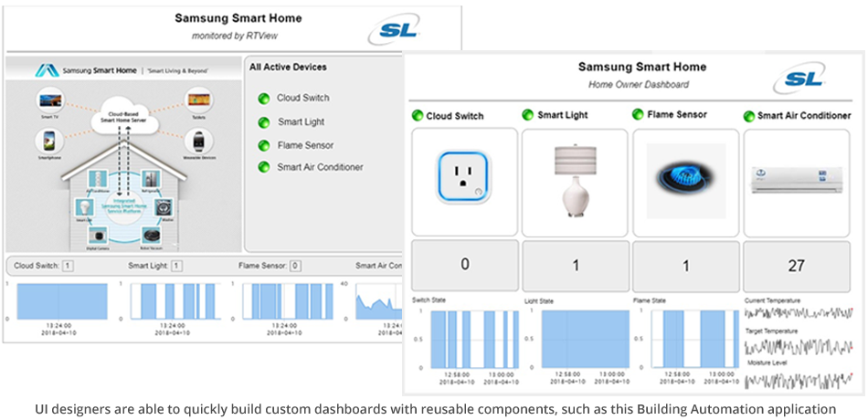Click the Smart Light value field in the RTView status bar
This screenshot has width=868, height=420.
tap(176, 267)
